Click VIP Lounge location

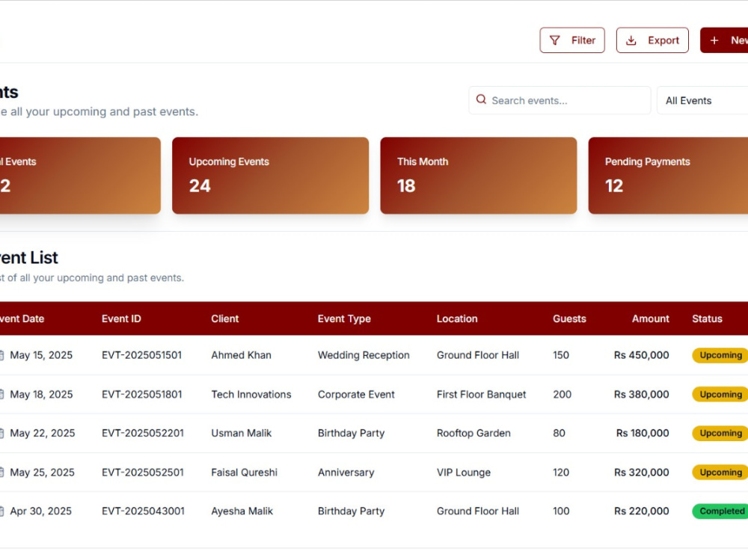click(463, 473)
